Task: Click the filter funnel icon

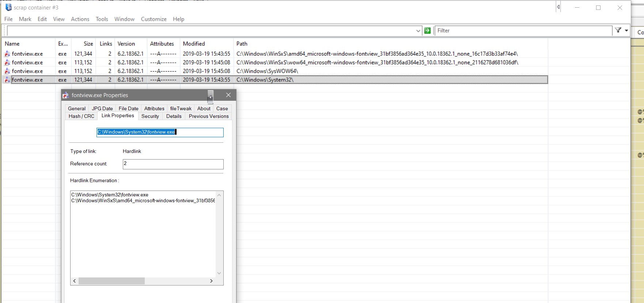Action: click(618, 30)
